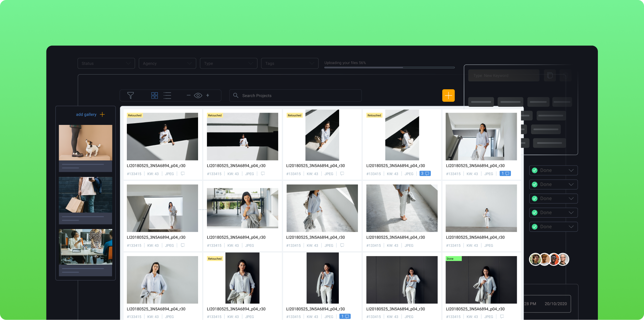
Task: Click the copy icon beside keyword field
Action: coord(550,75)
